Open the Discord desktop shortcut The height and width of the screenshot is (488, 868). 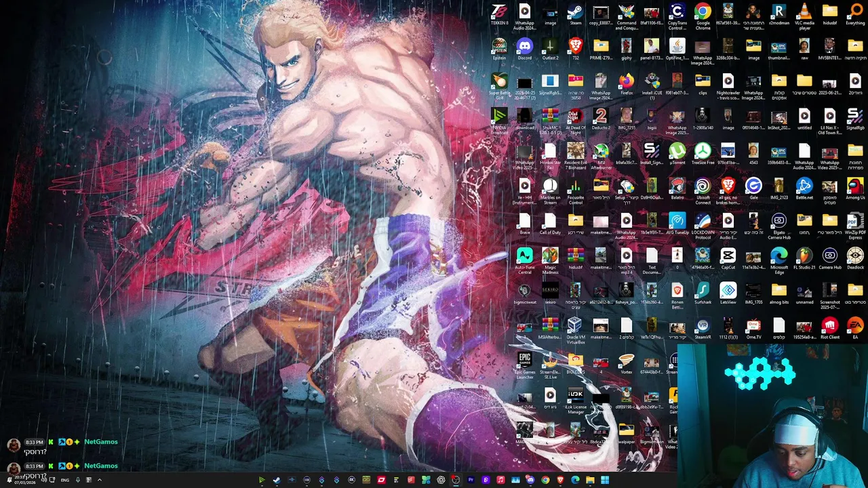[524, 49]
